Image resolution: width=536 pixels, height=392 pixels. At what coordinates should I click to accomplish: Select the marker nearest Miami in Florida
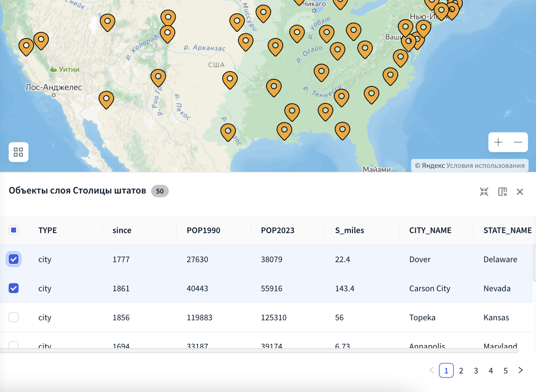point(342,130)
